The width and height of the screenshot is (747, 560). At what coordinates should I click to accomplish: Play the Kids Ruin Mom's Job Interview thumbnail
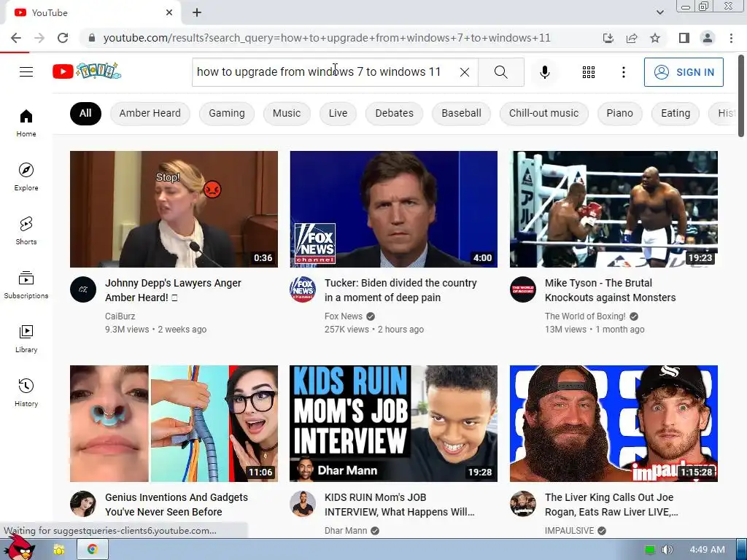tap(393, 424)
